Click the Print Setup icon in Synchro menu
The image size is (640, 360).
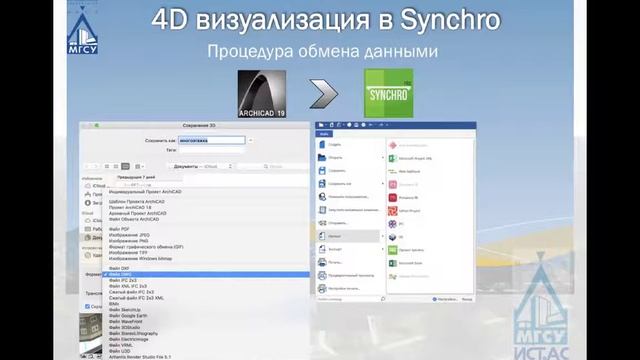(x=322, y=289)
